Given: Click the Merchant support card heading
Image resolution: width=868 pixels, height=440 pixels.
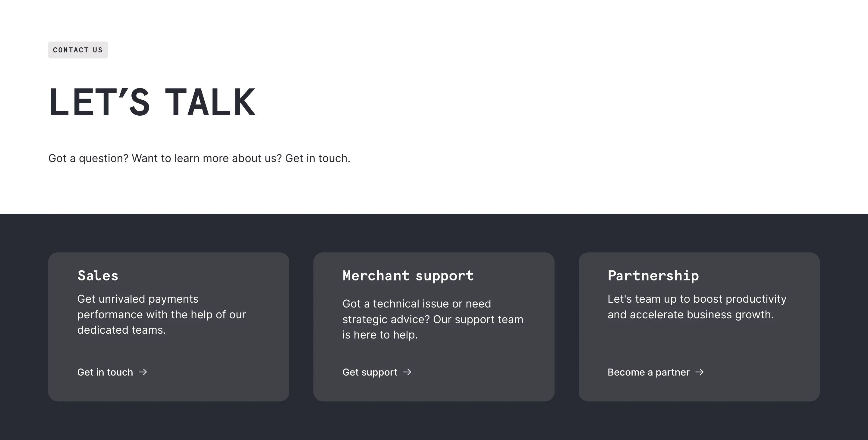Looking at the screenshot, I should pos(408,276).
